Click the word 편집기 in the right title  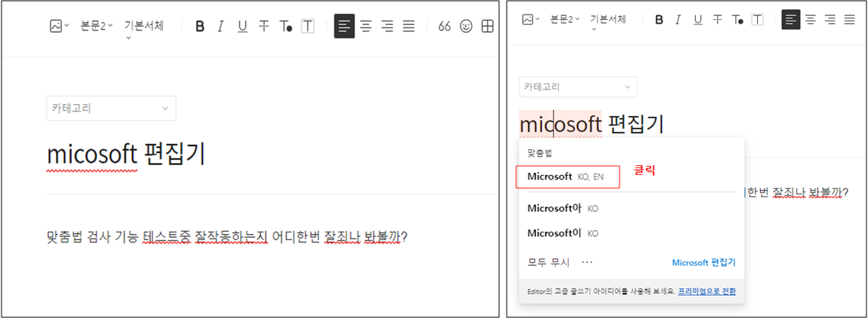click(635, 124)
